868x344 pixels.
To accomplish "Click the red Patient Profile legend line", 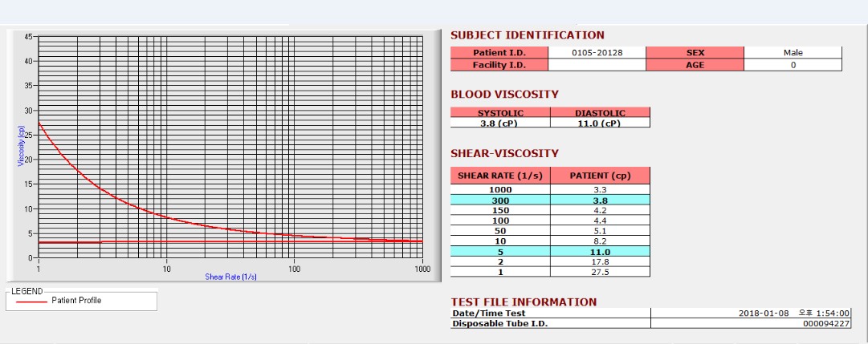I will coord(31,302).
